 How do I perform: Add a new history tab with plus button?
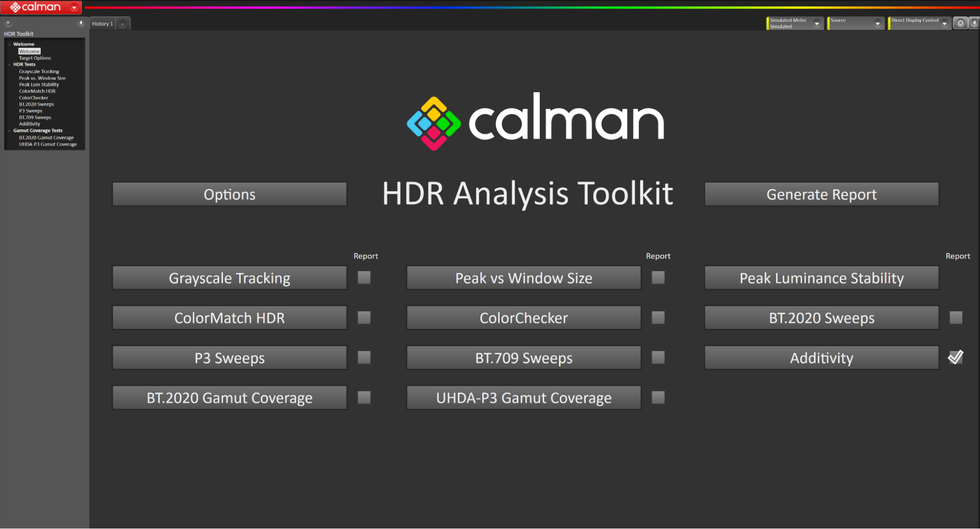coord(123,24)
